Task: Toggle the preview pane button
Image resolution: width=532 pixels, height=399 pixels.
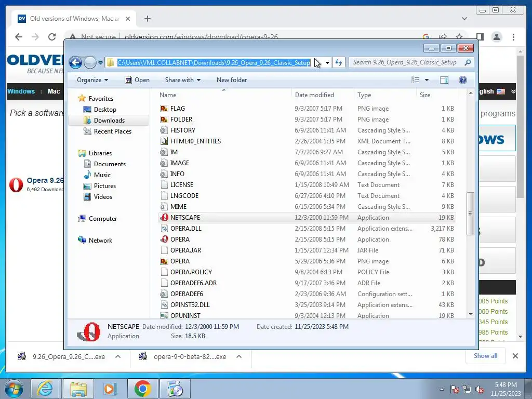Action: [444, 80]
